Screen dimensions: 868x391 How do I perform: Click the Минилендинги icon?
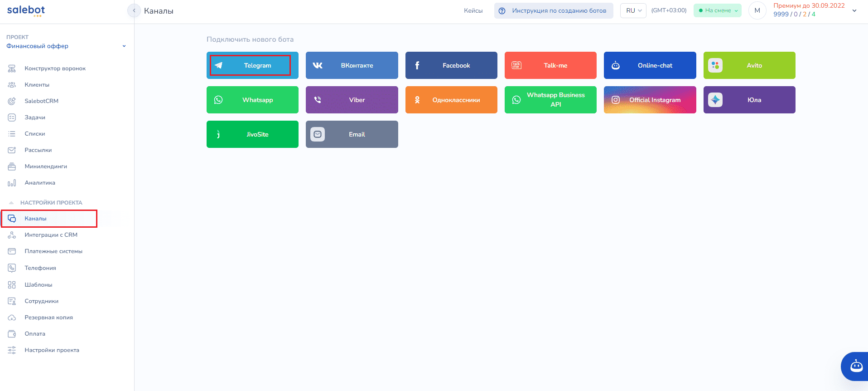coord(12,166)
